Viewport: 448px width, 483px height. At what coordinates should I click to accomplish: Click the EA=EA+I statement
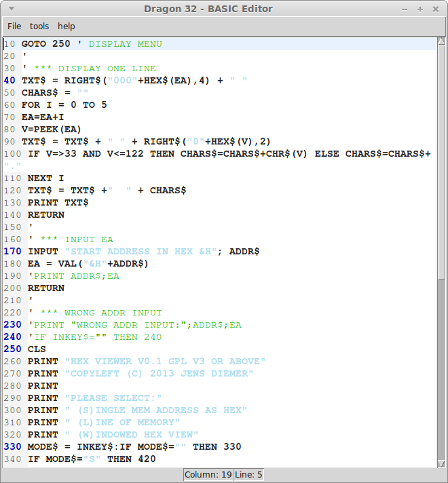point(43,117)
